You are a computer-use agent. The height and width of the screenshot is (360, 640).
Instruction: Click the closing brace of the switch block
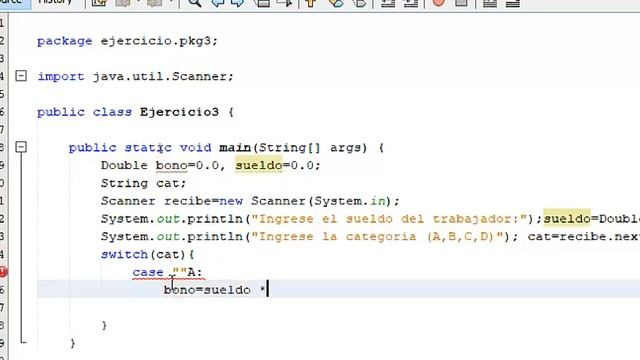[104, 325]
